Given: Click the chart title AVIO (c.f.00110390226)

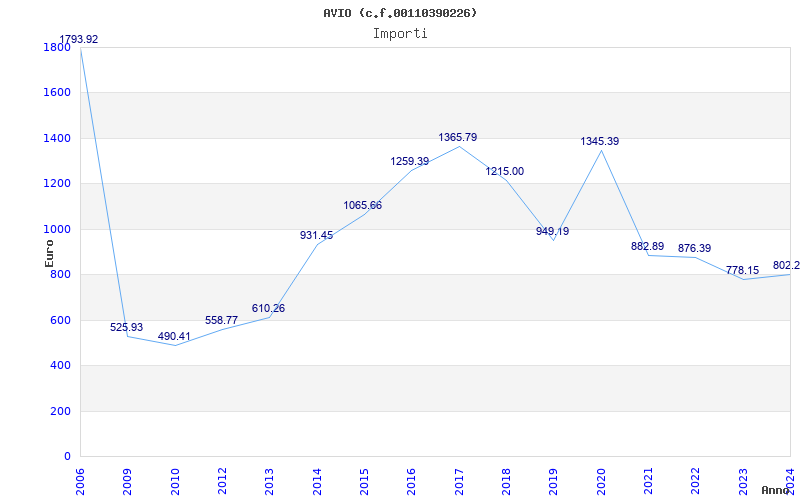Looking at the screenshot, I should tap(400, 13).
